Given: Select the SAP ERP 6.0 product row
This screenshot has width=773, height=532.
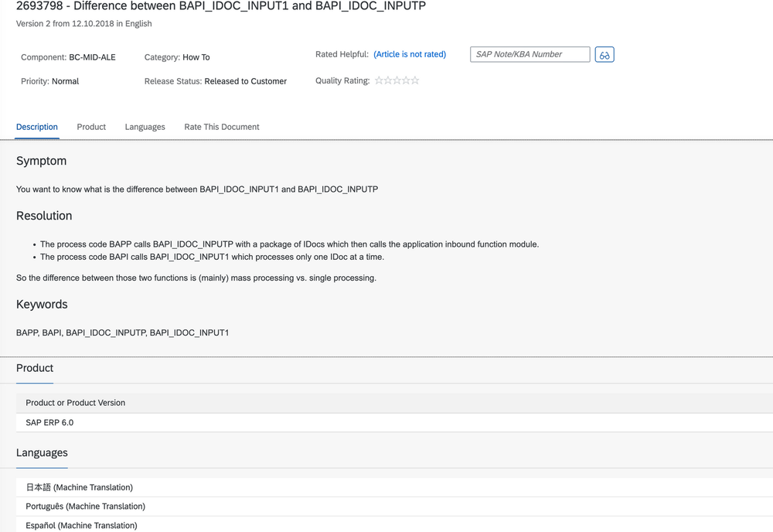Looking at the screenshot, I should pyautogui.click(x=49, y=423).
